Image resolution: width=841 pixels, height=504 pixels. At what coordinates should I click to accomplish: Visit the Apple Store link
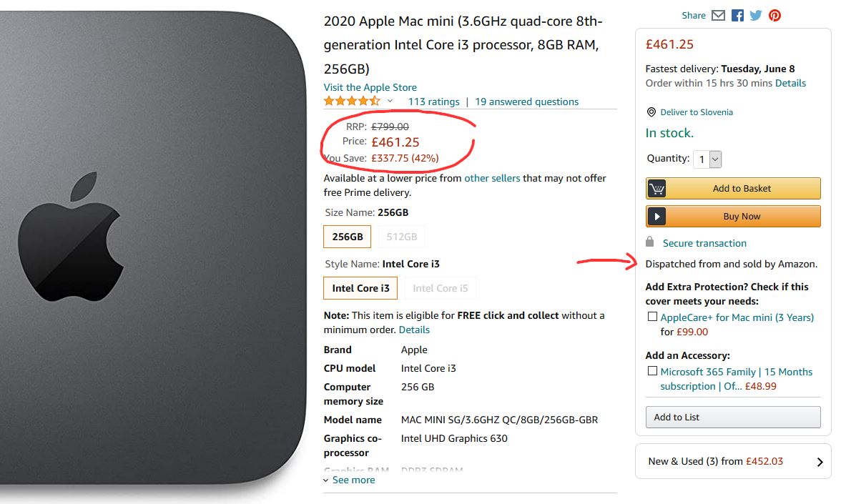pos(370,87)
